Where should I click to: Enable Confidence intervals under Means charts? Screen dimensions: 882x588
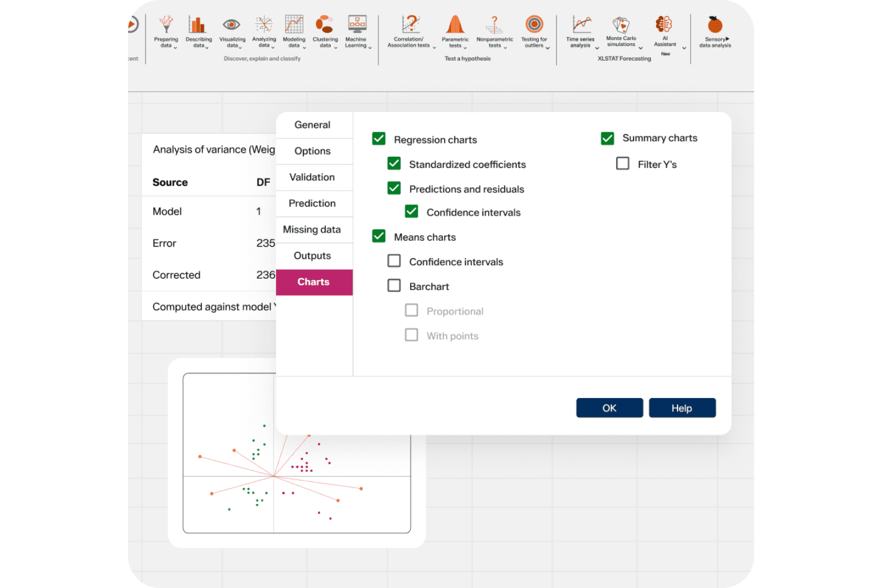click(x=394, y=261)
